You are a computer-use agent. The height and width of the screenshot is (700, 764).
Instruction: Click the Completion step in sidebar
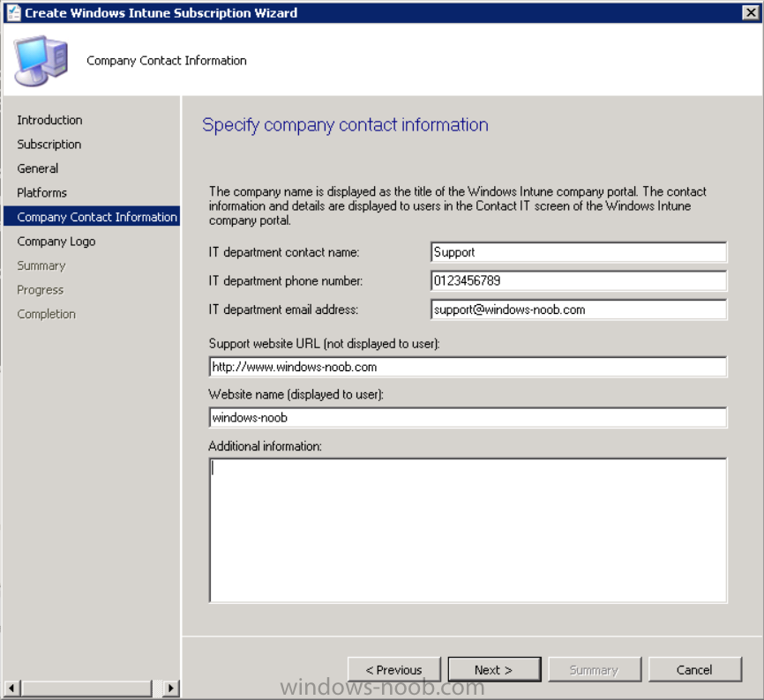tap(46, 315)
